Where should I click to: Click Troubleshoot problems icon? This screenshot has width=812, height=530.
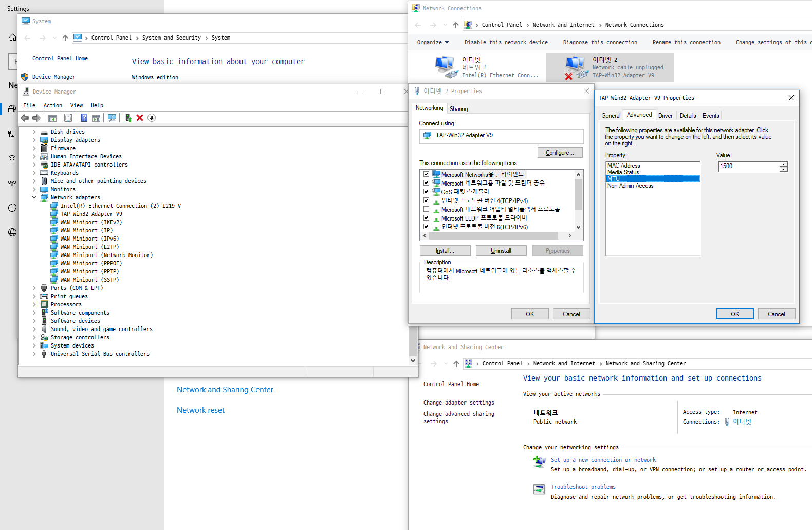pos(539,489)
